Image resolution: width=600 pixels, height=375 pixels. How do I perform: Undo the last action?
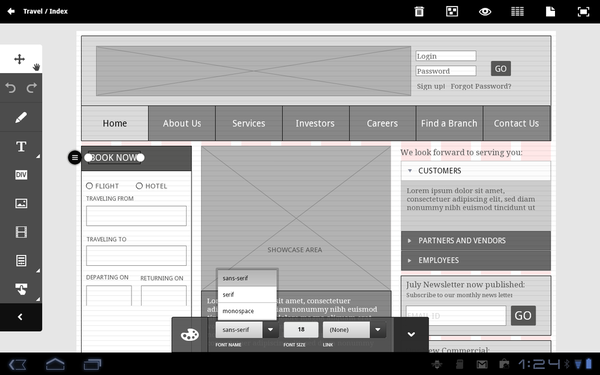coord(11,88)
